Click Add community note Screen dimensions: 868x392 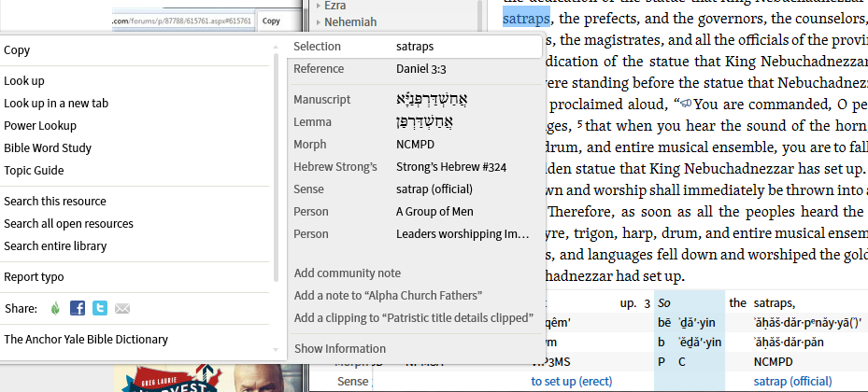347,273
